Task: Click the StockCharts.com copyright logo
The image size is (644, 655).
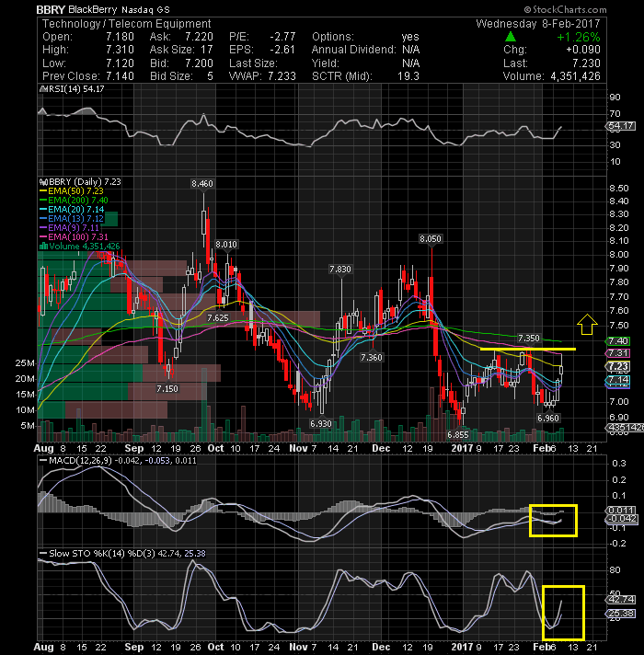Action: pos(566,9)
